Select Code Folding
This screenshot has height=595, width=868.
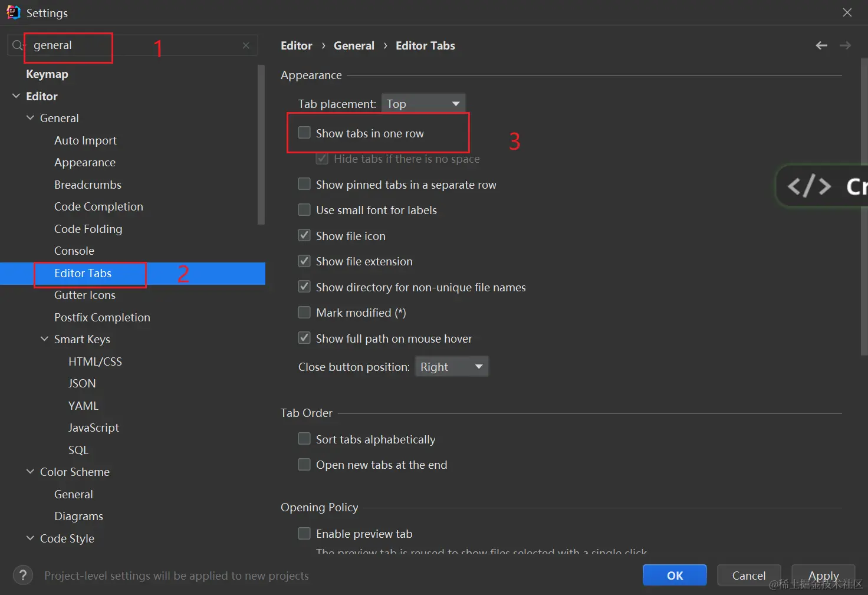tap(88, 229)
